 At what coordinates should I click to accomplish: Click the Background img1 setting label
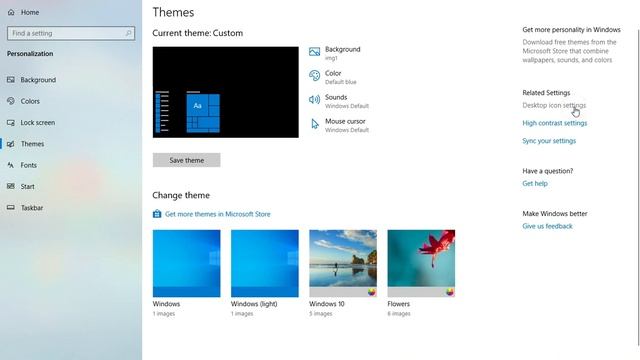(342, 53)
